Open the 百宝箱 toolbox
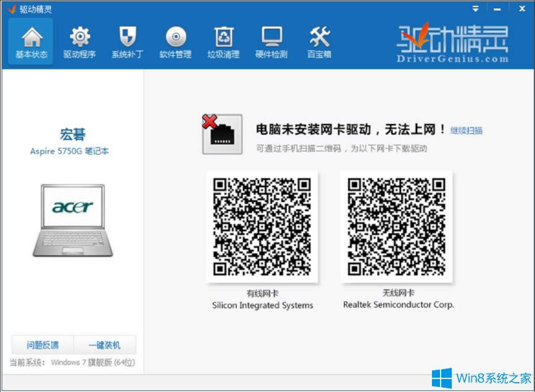Screen dimensions: 535x392 point(318,42)
